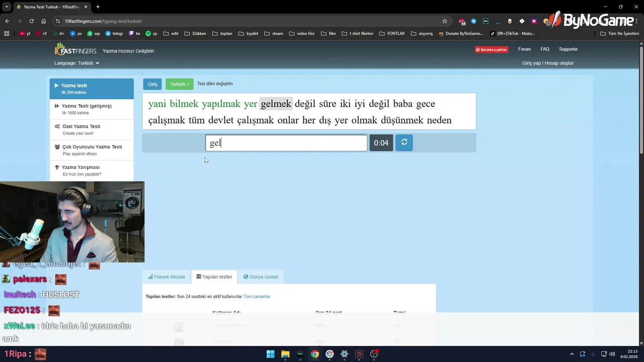Select Çok Oyunculu Yazma Testi sidebar item

[x=92, y=150]
